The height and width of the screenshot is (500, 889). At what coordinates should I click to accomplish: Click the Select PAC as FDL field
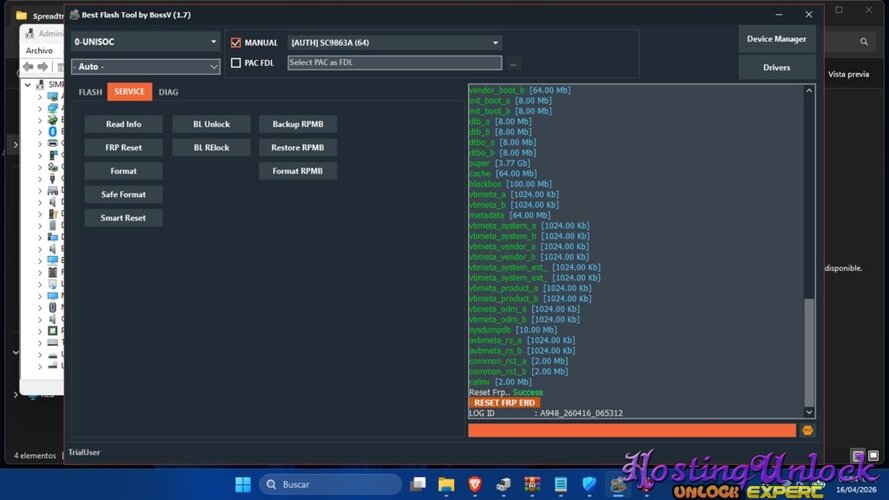pyautogui.click(x=395, y=63)
